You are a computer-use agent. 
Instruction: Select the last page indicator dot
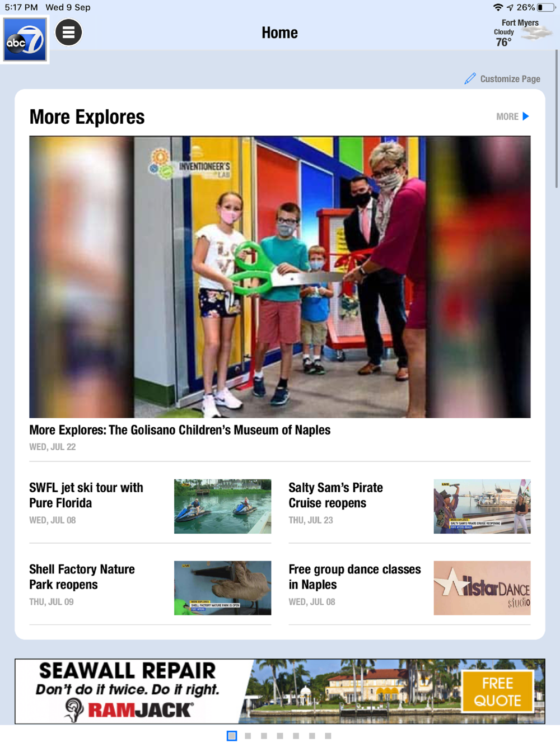328,736
